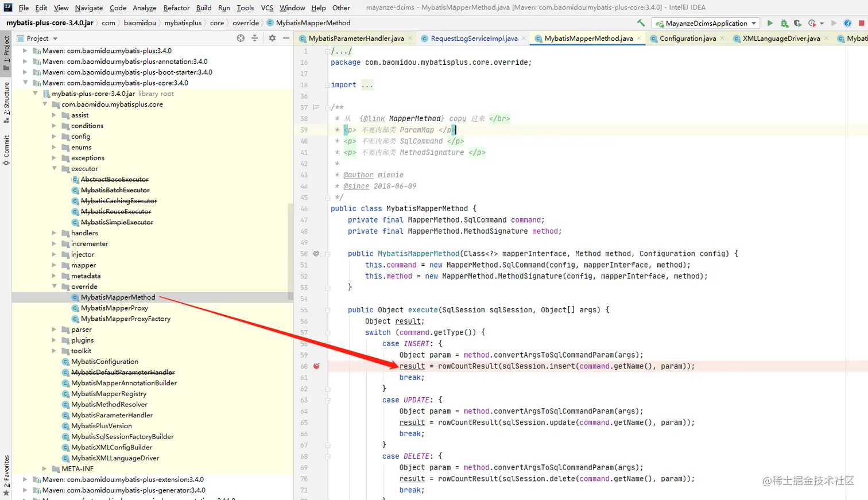Collapse the mybatis-plus-core:3.4.0 Maven node
The height and width of the screenshot is (500, 868).
pyautogui.click(x=25, y=83)
